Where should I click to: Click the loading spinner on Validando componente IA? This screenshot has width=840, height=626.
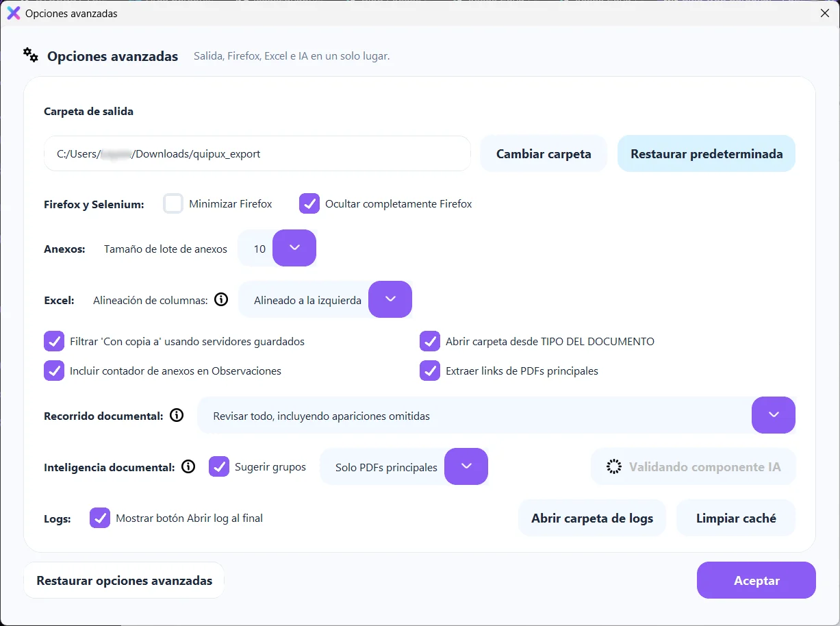click(x=614, y=466)
